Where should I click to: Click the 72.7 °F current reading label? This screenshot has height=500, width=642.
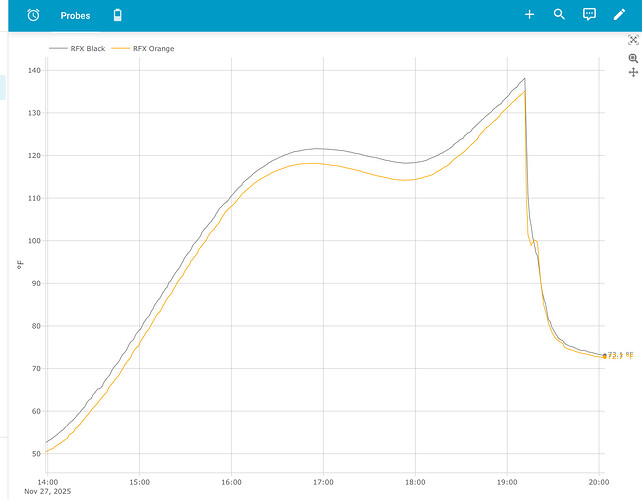pos(620,357)
